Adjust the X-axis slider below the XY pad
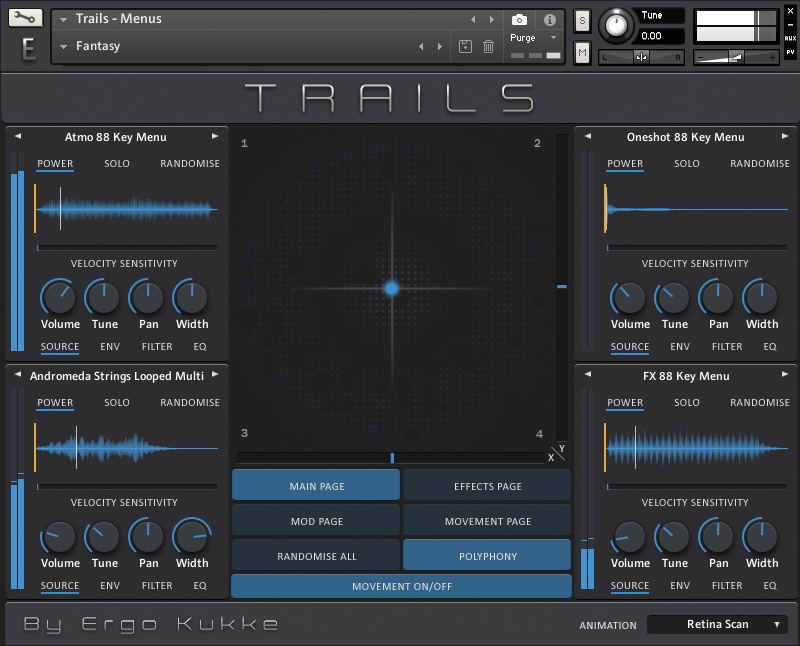The width and height of the screenshot is (800, 646). (x=392, y=457)
